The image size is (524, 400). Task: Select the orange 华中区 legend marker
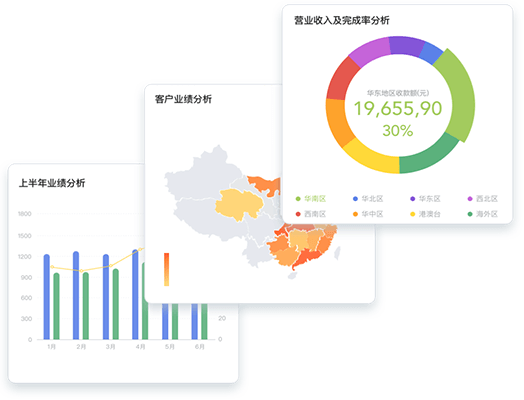(355, 214)
